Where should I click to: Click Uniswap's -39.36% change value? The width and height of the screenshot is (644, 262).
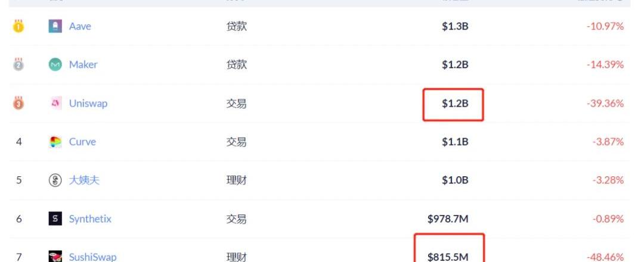point(605,104)
